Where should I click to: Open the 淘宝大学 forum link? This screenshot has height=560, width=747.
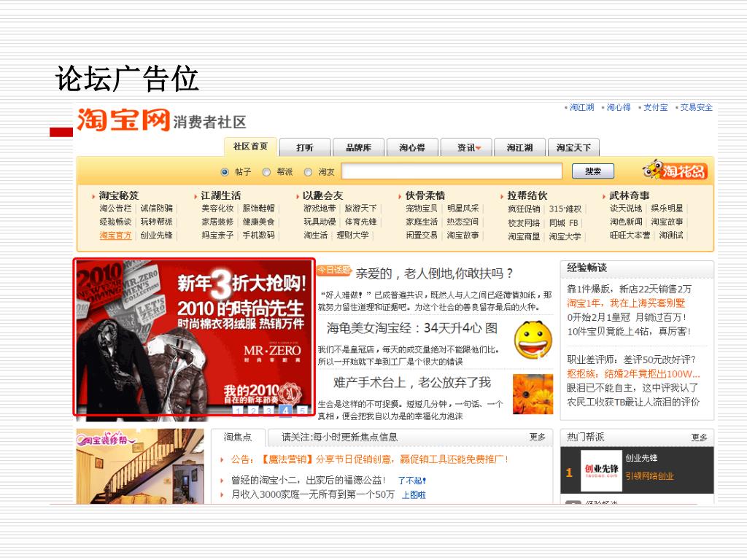tap(565, 236)
